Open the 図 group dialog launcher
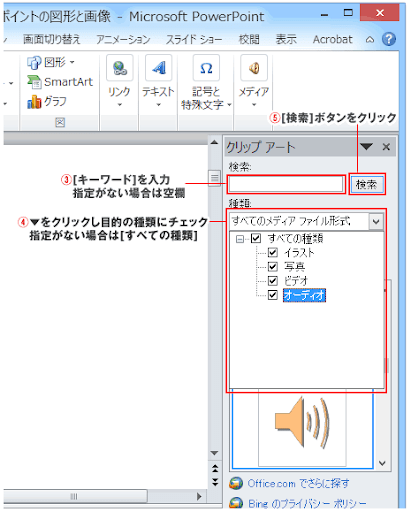The height and width of the screenshot is (512, 411). [60, 122]
